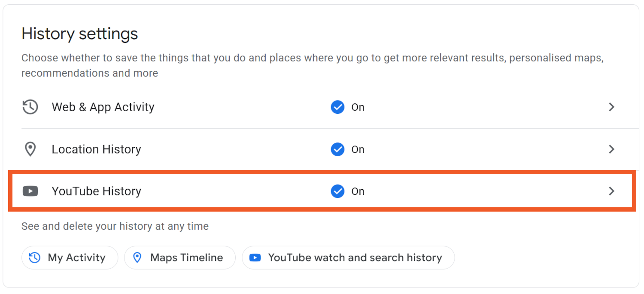Click the Web & App Activity clock icon
The height and width of the screenshot is (294, 644).
click(30, 107)
